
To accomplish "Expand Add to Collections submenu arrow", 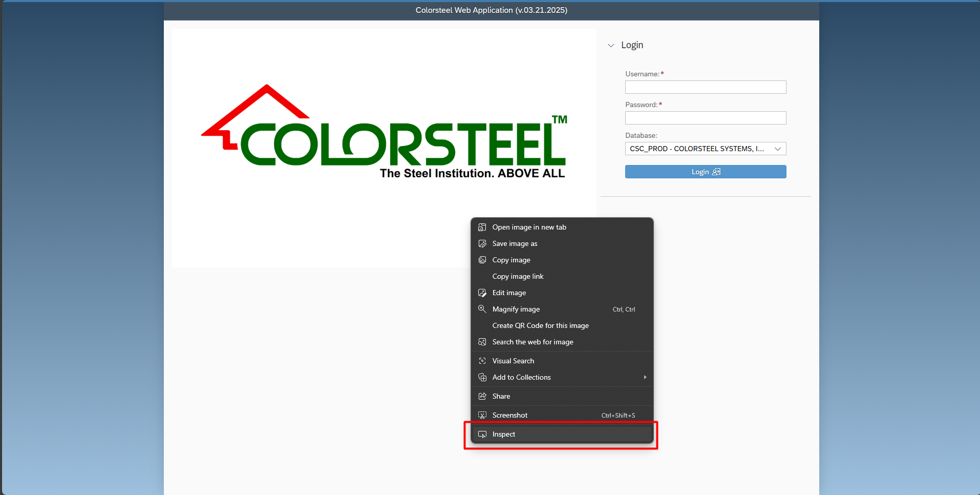I will click(645, 377).
